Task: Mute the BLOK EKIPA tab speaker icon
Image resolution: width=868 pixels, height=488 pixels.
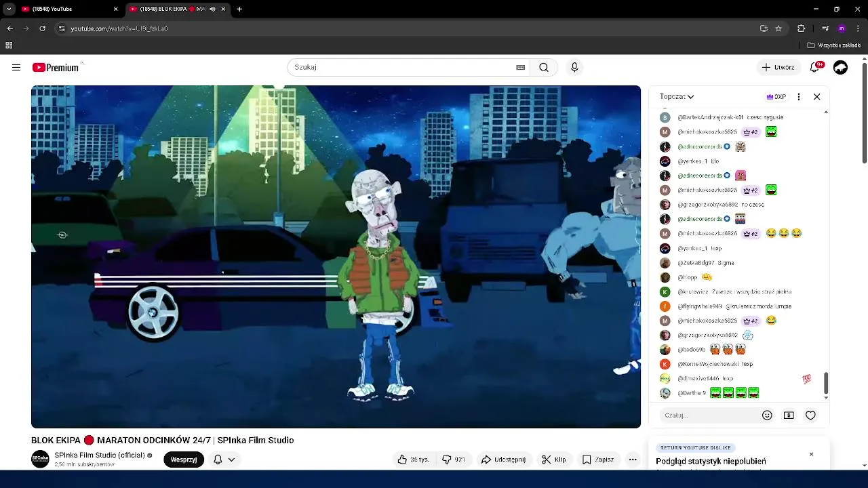Action: [213, 9]
